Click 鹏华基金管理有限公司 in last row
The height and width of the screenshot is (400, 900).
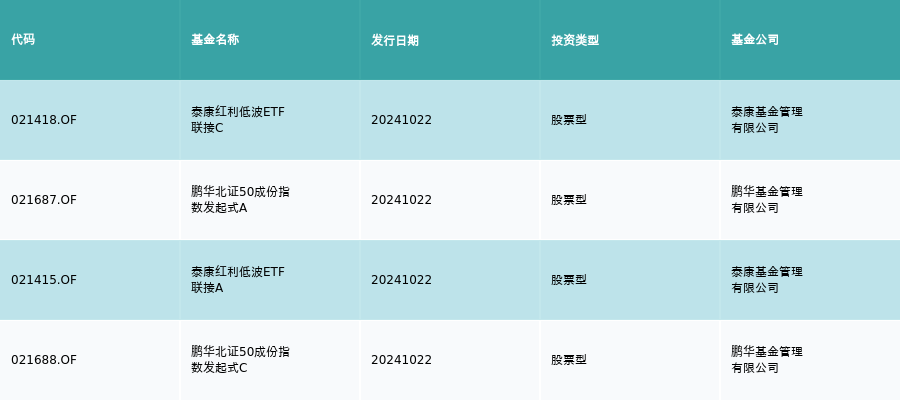pyautogui.click(x=767, y=360)
